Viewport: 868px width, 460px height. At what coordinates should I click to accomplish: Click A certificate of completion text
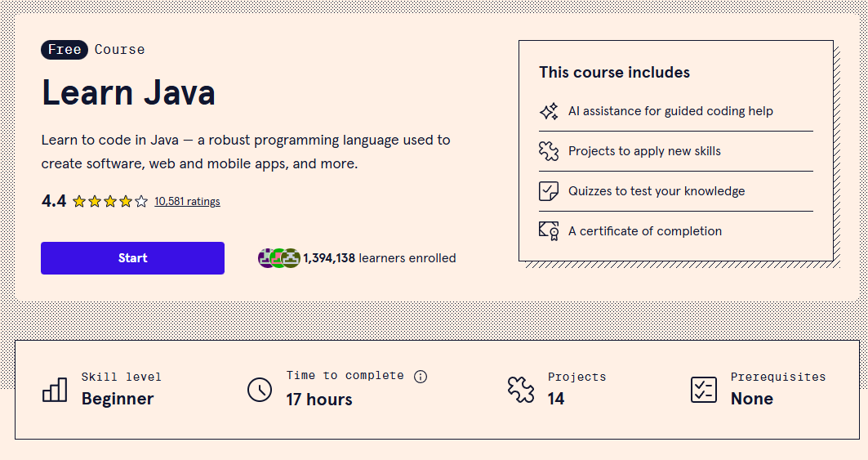pyautogui.click(x=645, y=231)
